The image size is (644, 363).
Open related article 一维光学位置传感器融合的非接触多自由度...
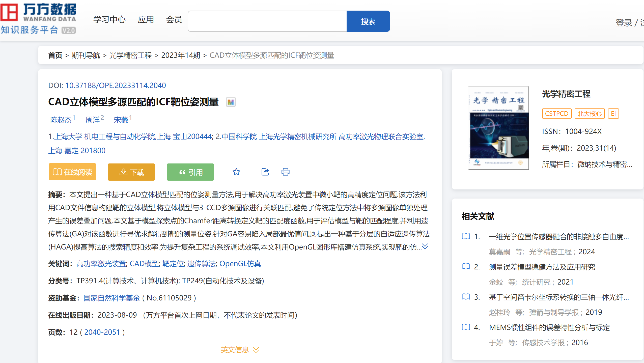pos(559,237)
